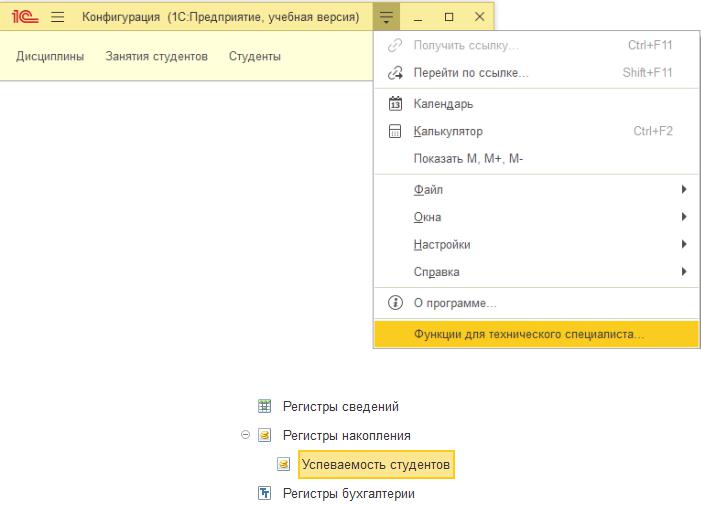This screenshot has width=701, height=509.
Task: Open the Дисциплины section
Action: point(50,56)
